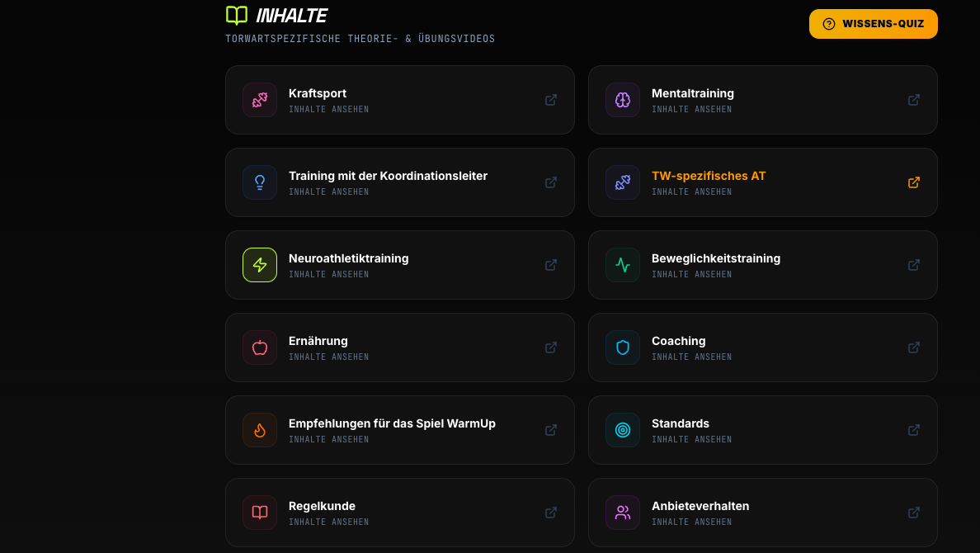Screen dimensions: 980x553
Task: Click the Coaching card's external link arrow
Action: 914,347
